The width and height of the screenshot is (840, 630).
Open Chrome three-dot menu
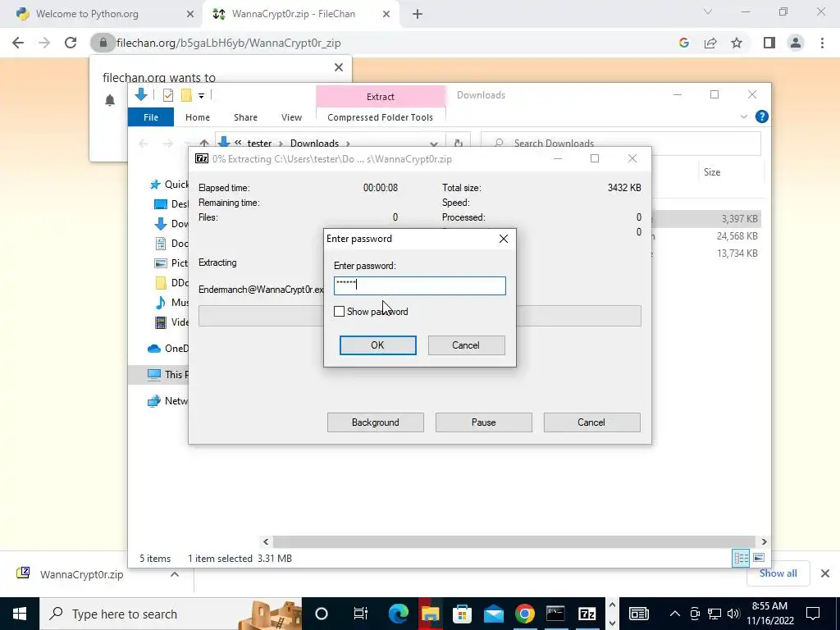tap(822, 43)
